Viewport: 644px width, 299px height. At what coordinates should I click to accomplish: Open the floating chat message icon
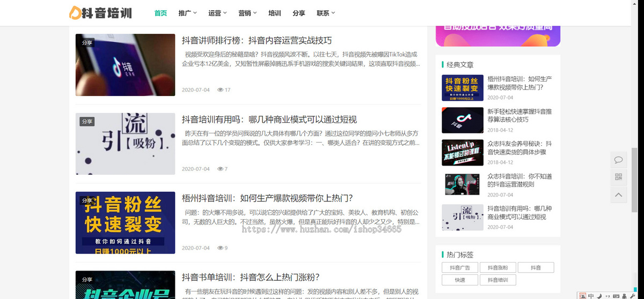(x=618, y=160)
